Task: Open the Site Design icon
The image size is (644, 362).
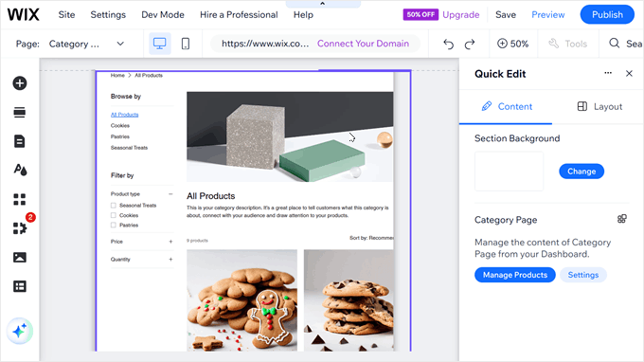Action: (x=20, y=170)
